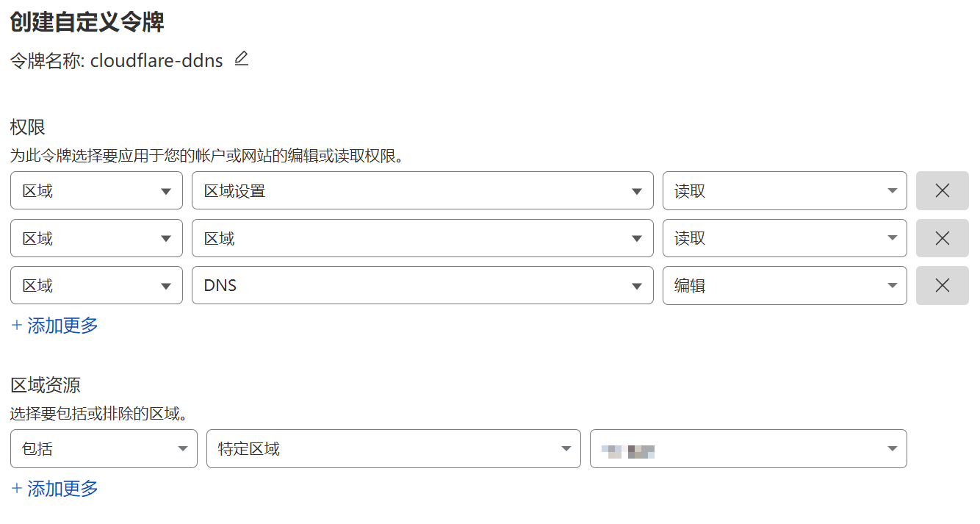This screenshot has height=524, width=980.
Task: Open first row's 区域 category dropdown
Action: coord(96,191)
